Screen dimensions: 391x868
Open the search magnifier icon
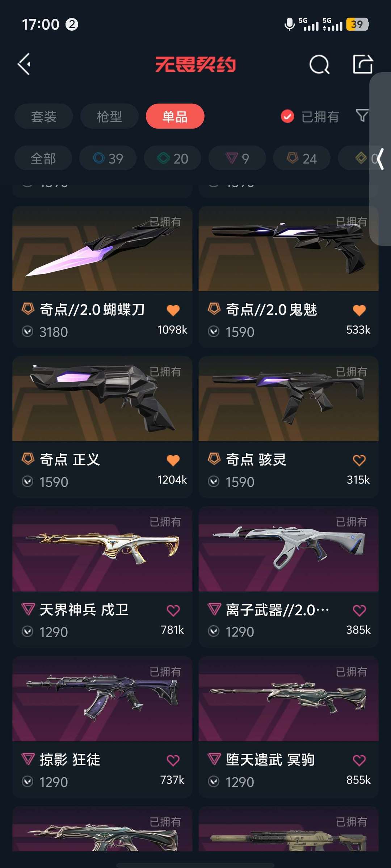(x=319, y=65)
